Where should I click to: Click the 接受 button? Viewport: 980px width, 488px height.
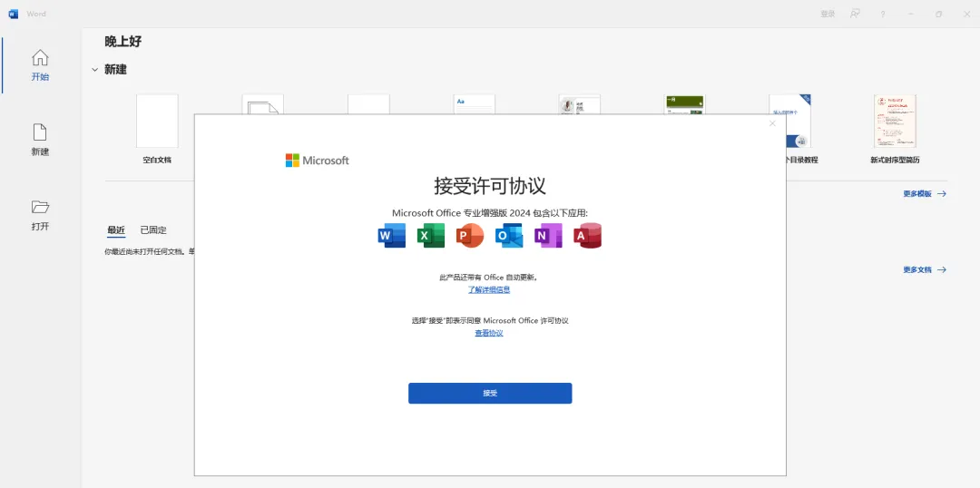pyautogui.click(x=490, y=393)
